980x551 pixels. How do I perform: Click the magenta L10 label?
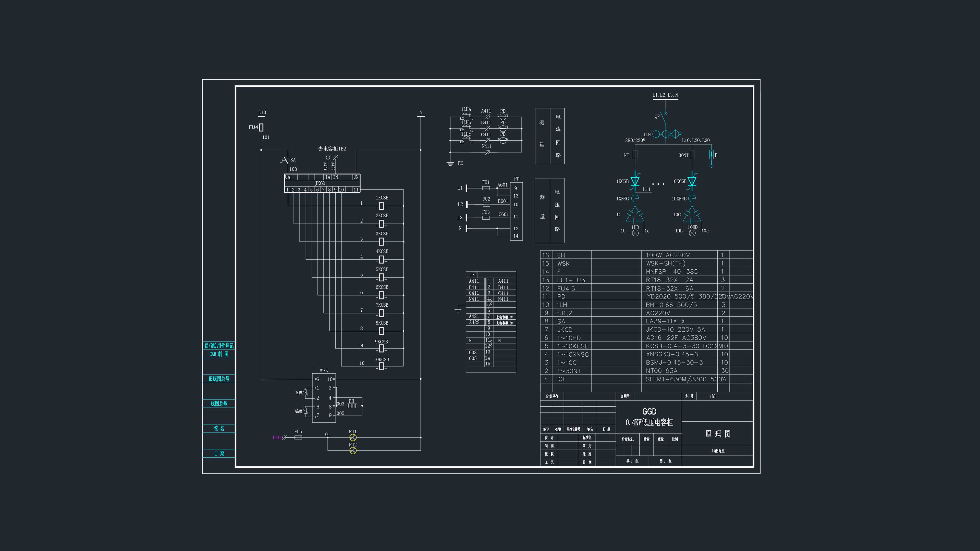(277, 438)
